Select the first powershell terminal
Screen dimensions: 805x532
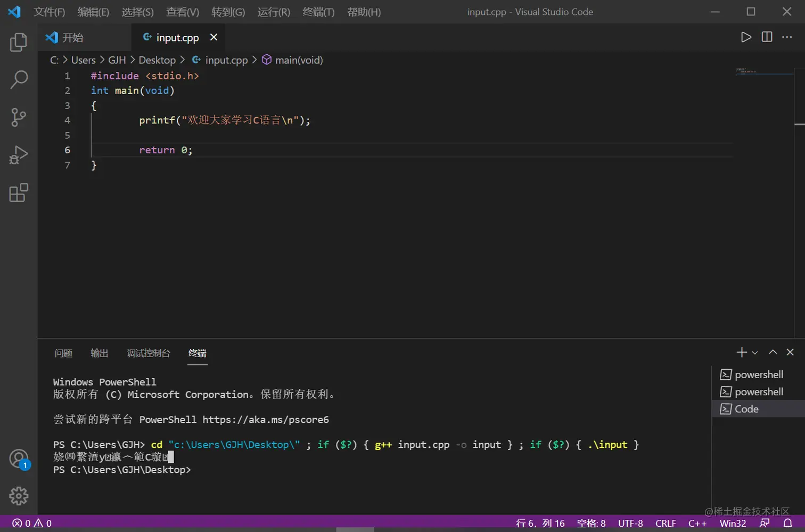click(758, 375)
